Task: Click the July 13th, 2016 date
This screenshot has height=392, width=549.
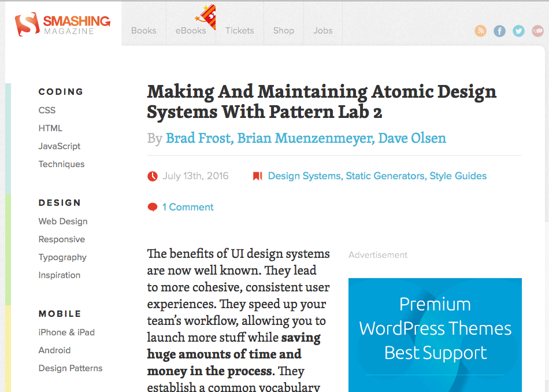Action: click(x=195, y=176)
